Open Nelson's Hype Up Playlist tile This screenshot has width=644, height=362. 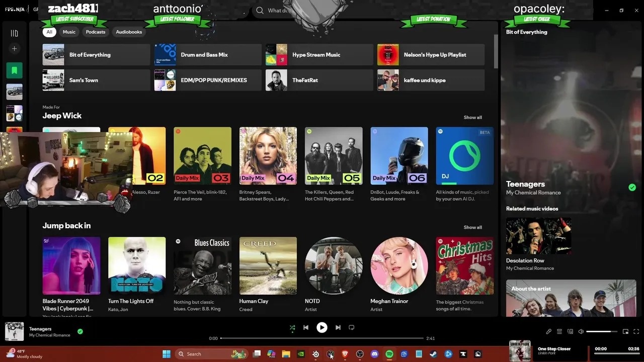tap(431, 55)
